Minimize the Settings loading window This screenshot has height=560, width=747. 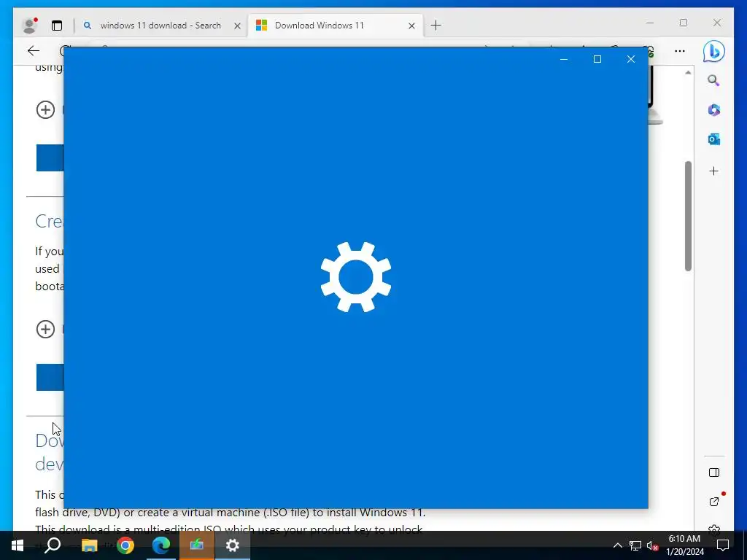564,59
